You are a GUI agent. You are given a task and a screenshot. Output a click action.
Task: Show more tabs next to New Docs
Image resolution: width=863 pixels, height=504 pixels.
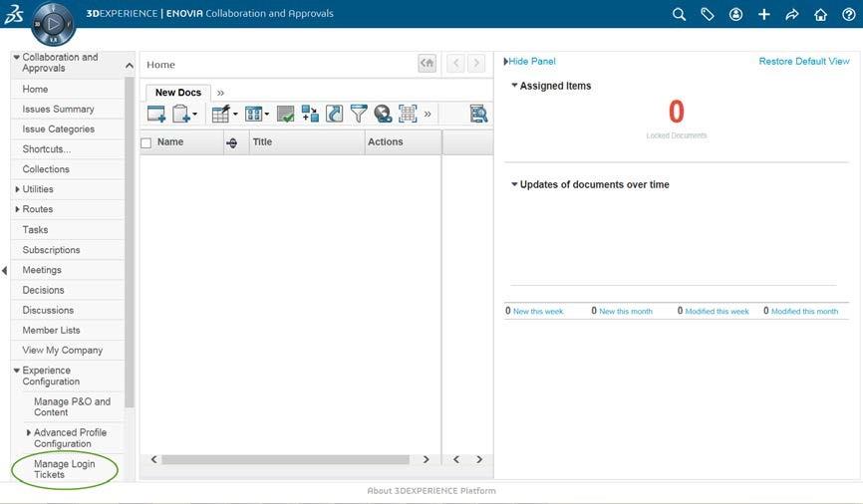click(220, 93)
